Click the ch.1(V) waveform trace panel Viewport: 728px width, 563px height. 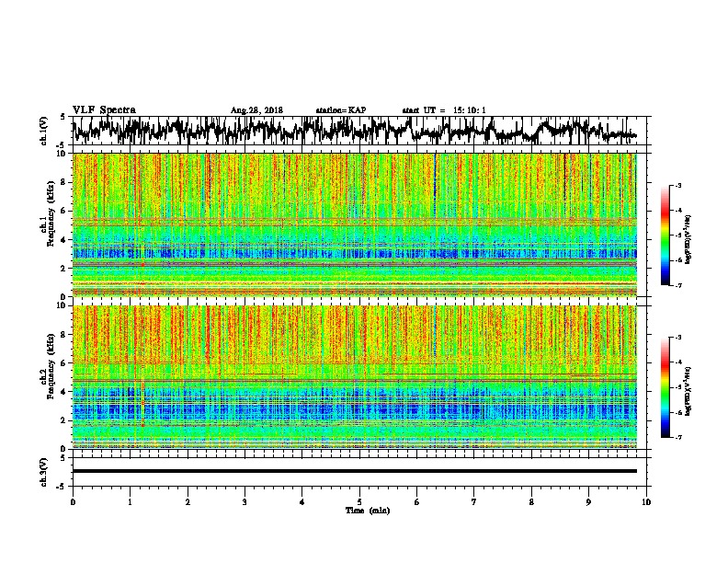[x=359, y=131]
